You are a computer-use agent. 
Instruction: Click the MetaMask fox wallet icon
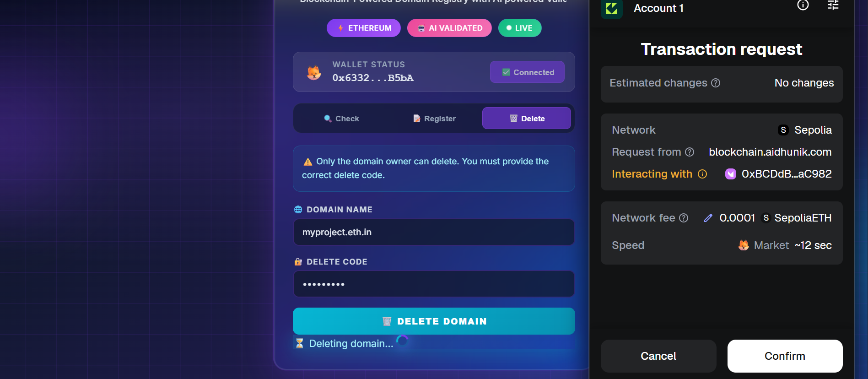[x=314, y=72]
